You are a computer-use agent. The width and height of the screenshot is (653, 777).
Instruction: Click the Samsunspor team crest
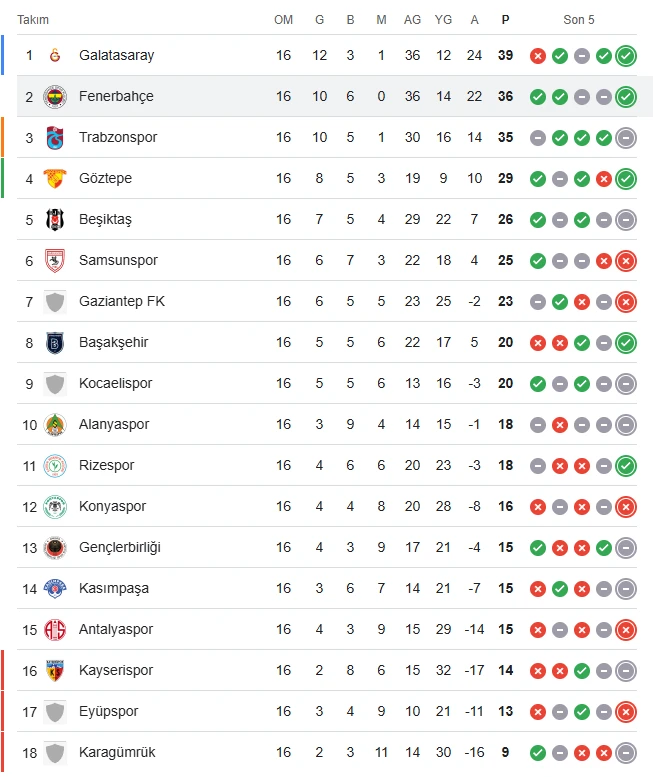55,261
